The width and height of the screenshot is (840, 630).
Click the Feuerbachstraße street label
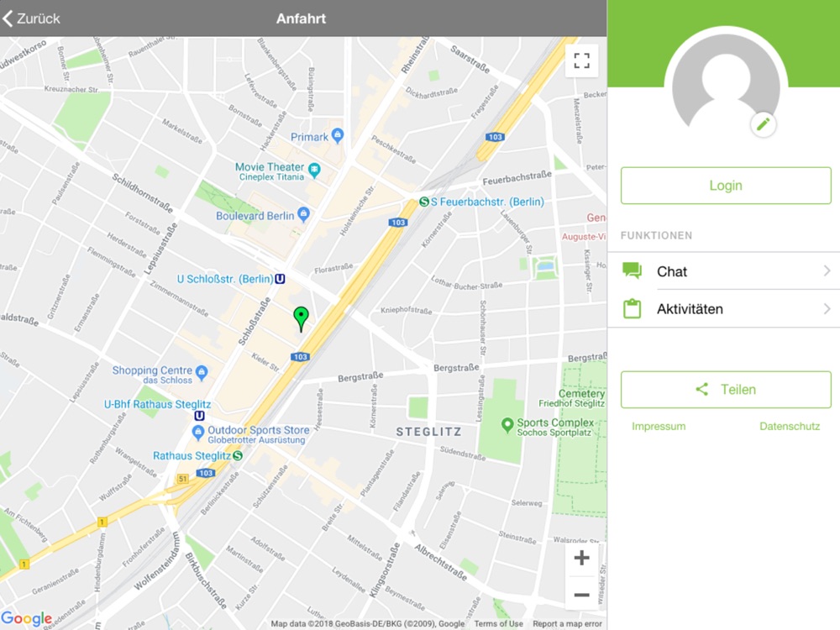pyautogui.click(x=517, y=178)
